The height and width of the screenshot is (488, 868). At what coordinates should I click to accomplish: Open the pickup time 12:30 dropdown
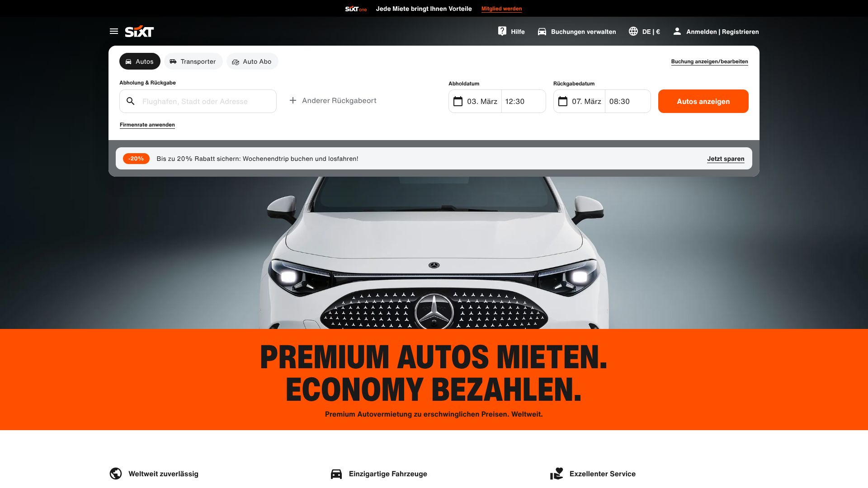tap(524, 101)
